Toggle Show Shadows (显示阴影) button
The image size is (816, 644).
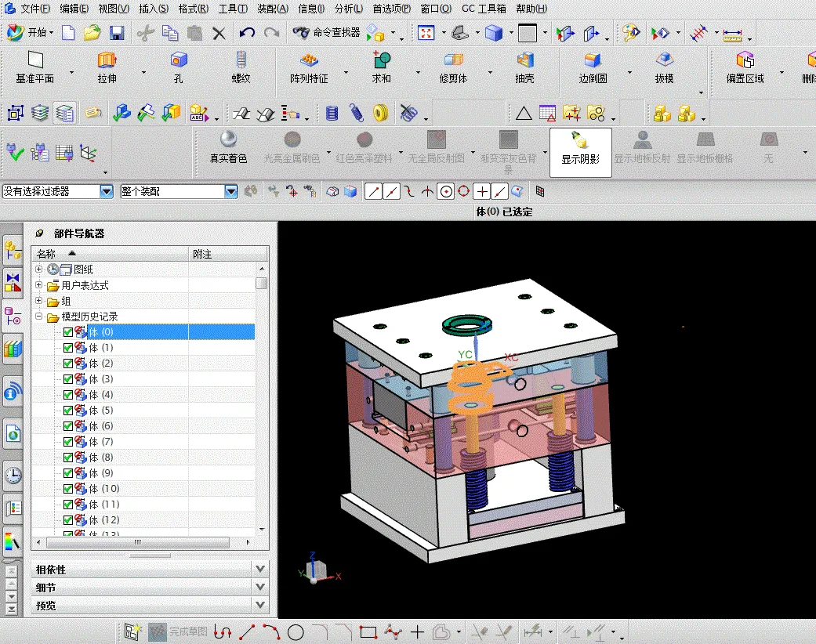580,152
